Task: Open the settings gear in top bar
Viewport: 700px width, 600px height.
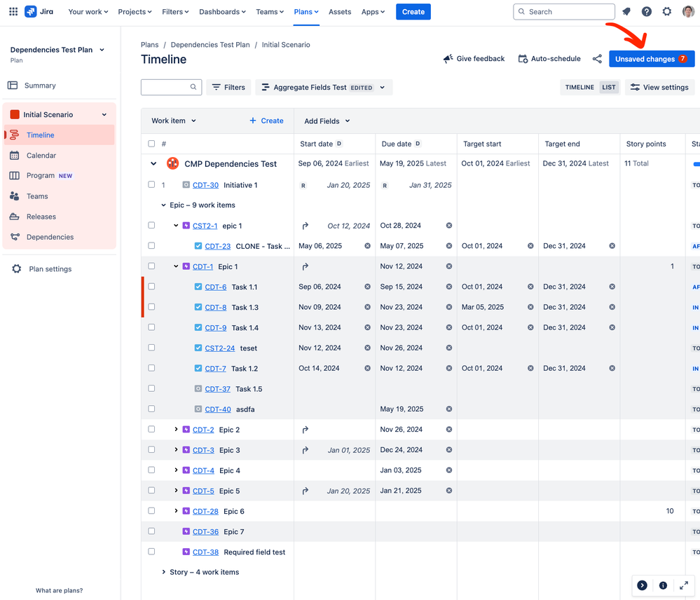Action: [x=667, y=12]
